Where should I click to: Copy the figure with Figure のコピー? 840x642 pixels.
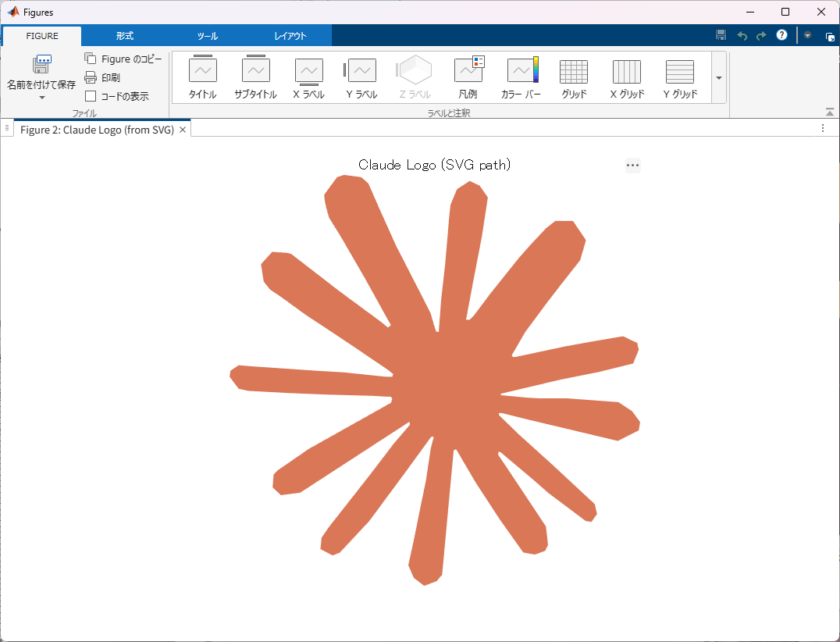pyautogui.click(x=123, y=59)
